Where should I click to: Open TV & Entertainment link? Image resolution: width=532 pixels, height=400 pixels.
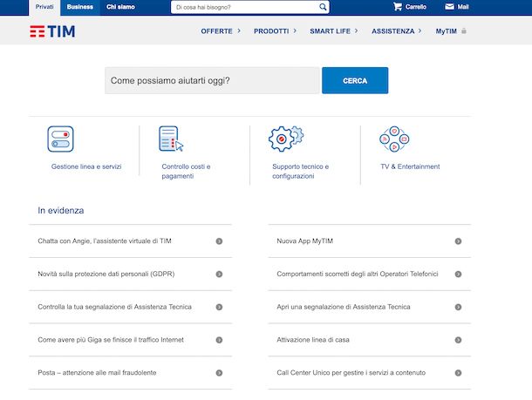410,166
